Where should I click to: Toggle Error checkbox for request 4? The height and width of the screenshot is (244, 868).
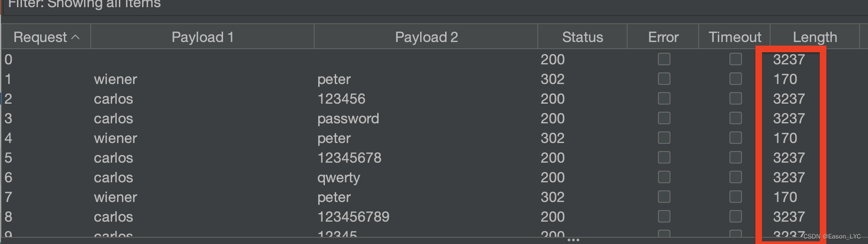click(x=664, y=138)
